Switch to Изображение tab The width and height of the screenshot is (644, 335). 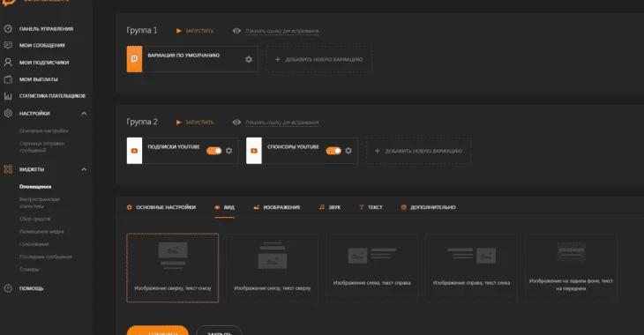(x=277, y=207)
